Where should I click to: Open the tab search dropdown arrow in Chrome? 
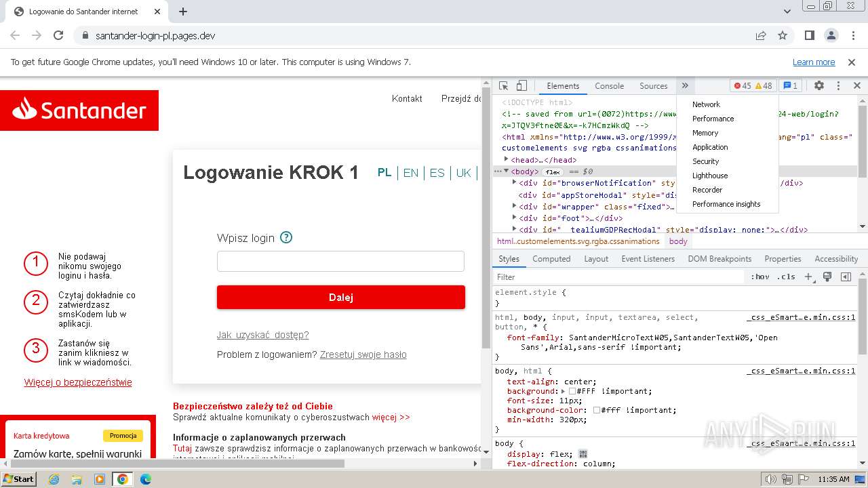tap(787, 12)
